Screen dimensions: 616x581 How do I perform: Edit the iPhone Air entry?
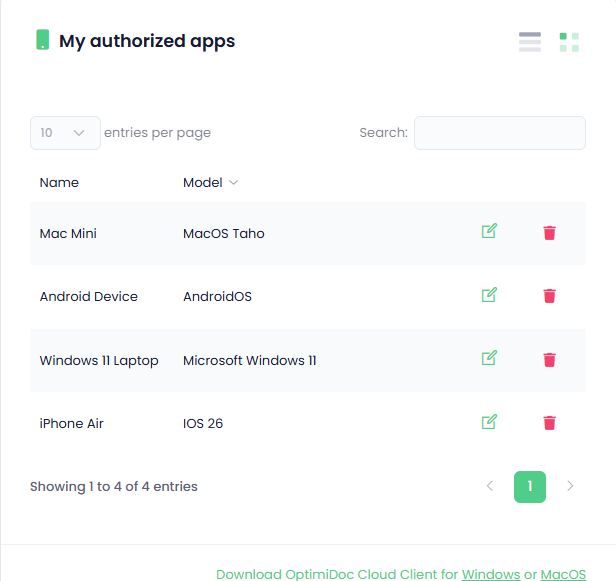tap(489, 422)
